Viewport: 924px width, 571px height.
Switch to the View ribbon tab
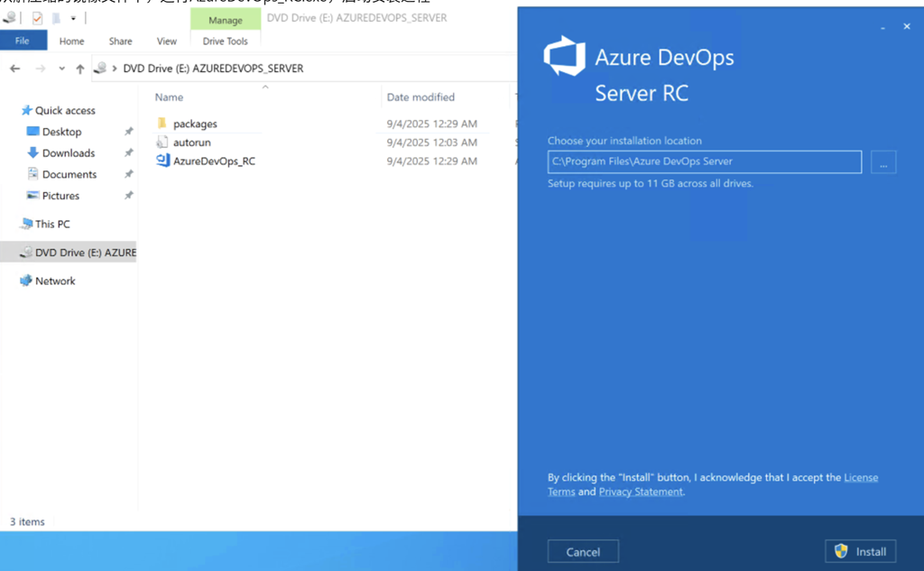[167, 41]
